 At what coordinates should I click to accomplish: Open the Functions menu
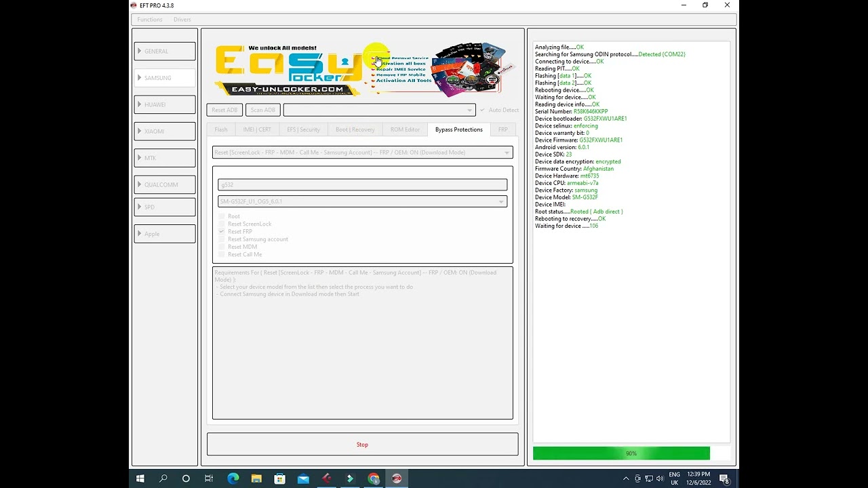point(150,20)
